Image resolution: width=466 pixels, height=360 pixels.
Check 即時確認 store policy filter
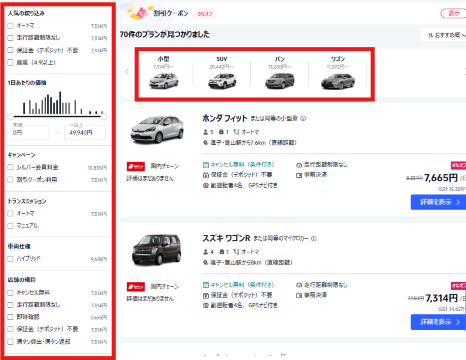coord(10,317)
